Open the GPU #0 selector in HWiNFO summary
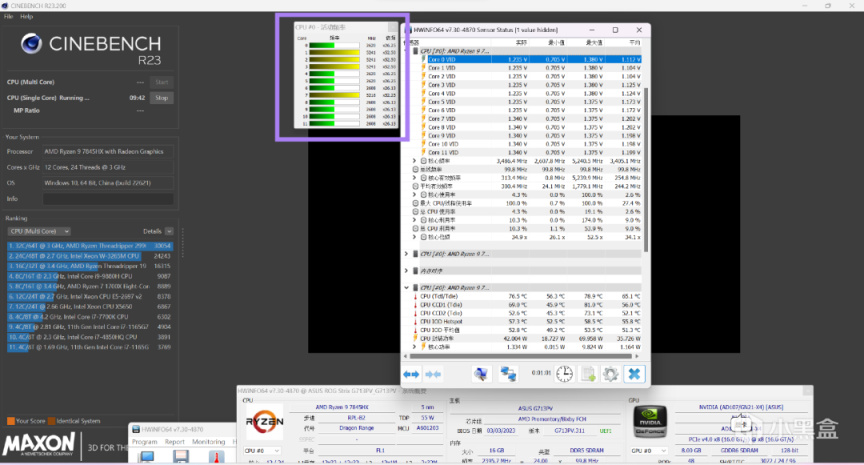Screen dimensions: 864x465 pos(649,451)
